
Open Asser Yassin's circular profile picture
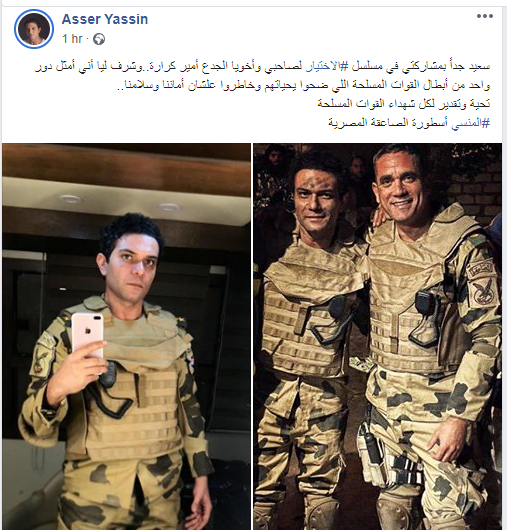[34, 29]
